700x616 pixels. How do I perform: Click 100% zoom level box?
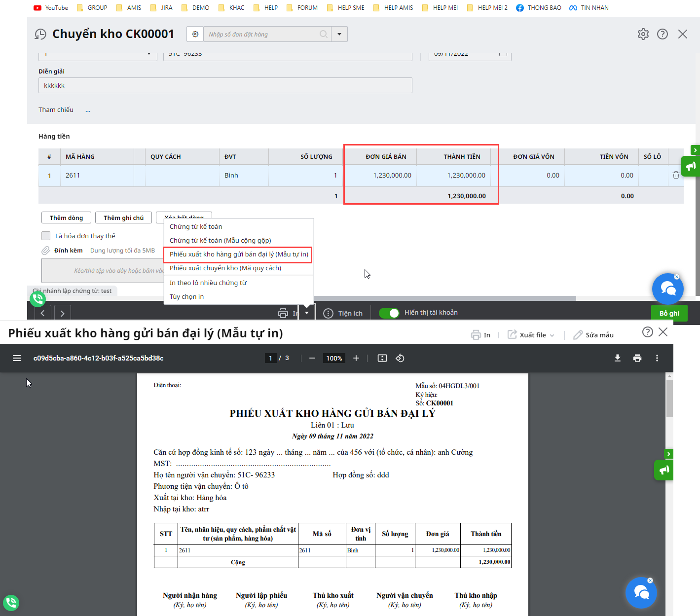coord(334,358)
